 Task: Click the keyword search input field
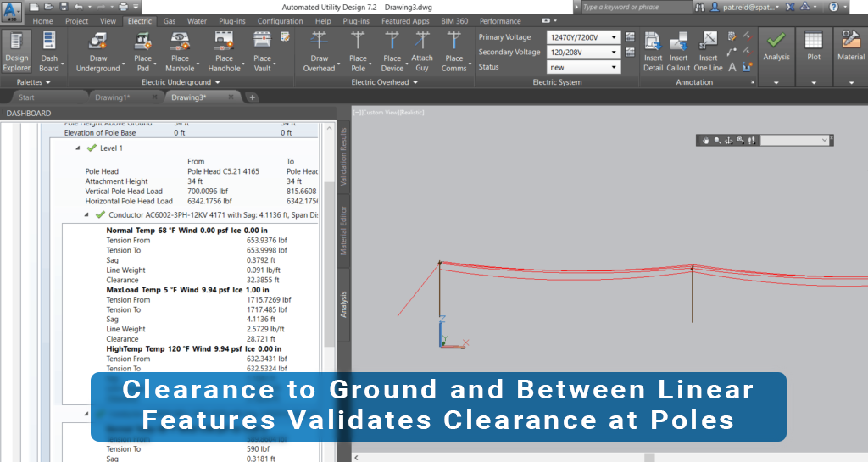(x=636, y=7)
